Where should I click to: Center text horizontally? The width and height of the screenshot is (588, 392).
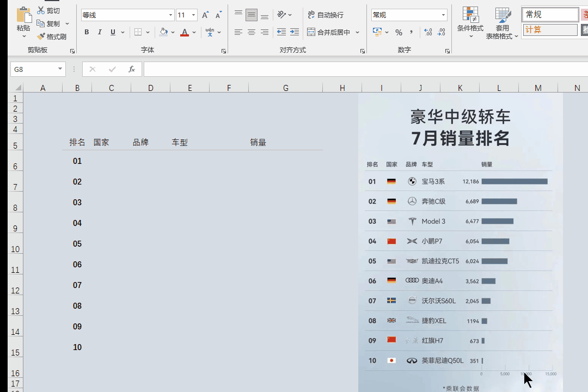(251, 32)
